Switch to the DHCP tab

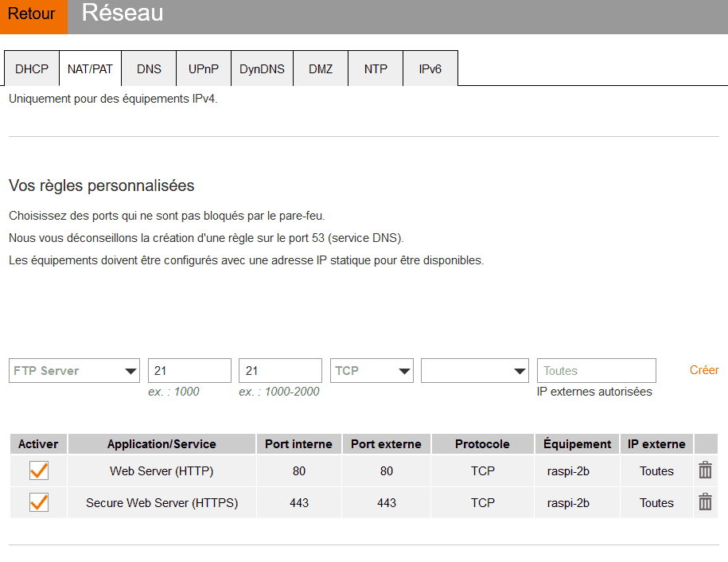(32, 69)
